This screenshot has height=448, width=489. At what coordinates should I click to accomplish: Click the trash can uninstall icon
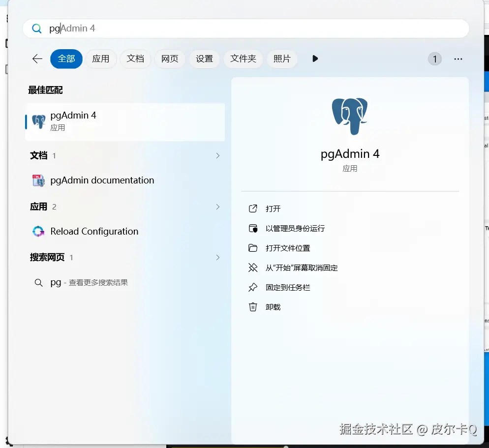[253, 307]
